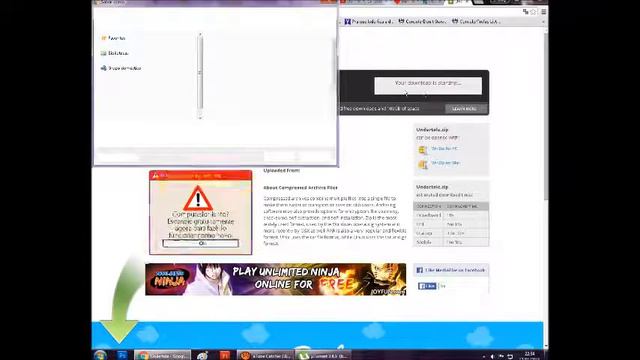Select Favoritos in the save dialog sidebar
Screen dimensions: 640x360
point(113,38)
